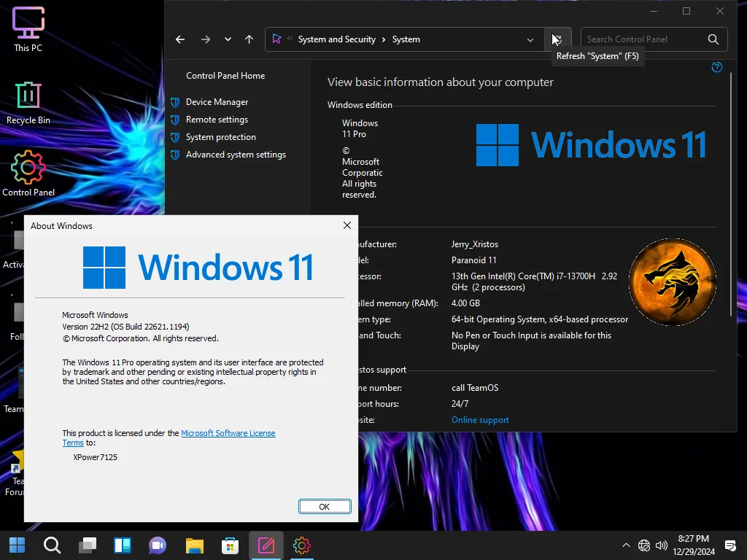The image size is (747, 560).
Task: Open Chat app on taskbar
Action: click(158, 545)
